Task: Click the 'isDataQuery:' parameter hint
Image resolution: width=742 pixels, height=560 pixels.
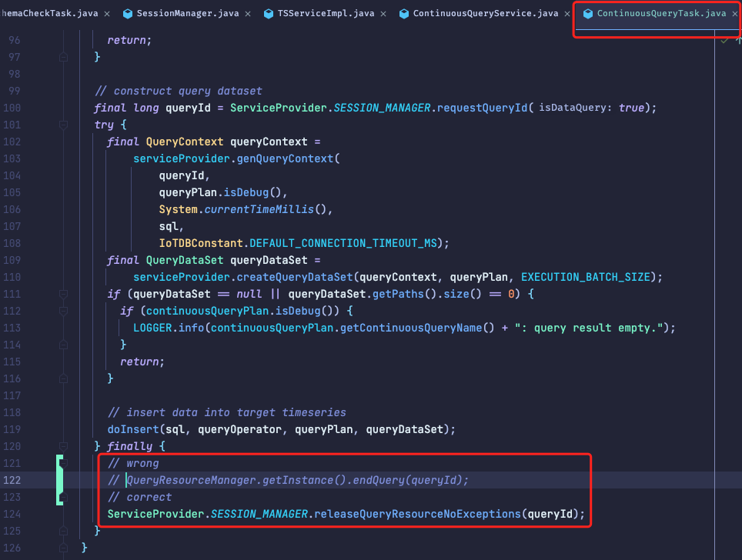Action: coord(575,108)
